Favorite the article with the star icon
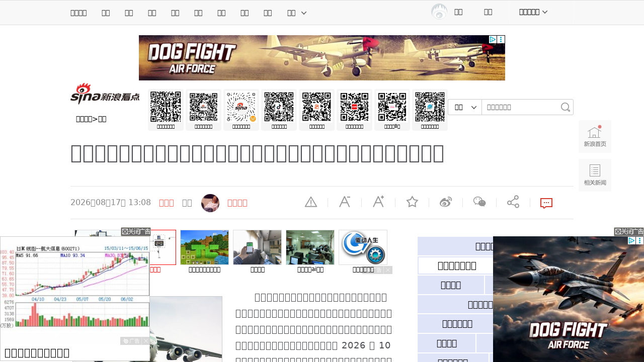The width and height of the screenshot is (644, 362). pos(412,202)
